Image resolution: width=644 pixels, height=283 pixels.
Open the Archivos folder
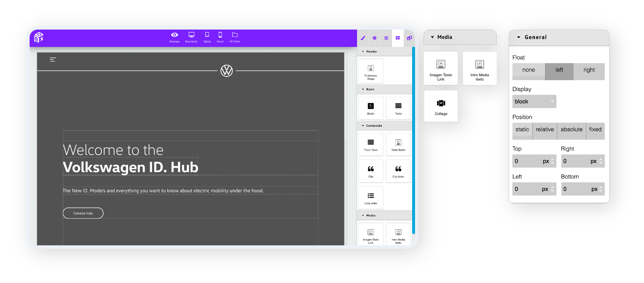235,37
